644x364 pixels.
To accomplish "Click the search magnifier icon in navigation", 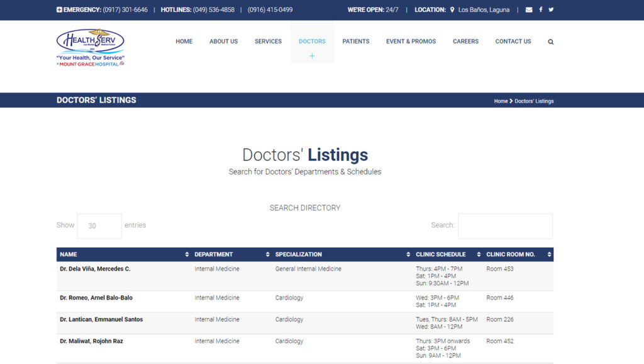I will [551, 42].
